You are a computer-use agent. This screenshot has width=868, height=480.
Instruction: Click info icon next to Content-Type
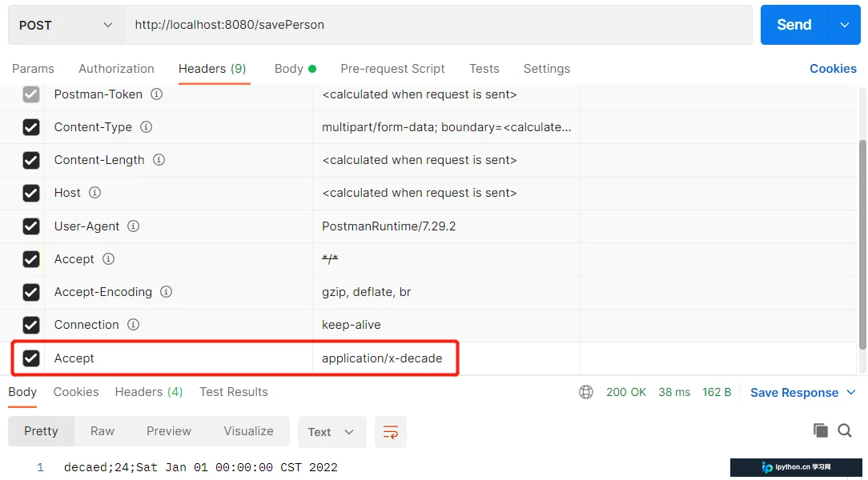(x=147, y=126)
